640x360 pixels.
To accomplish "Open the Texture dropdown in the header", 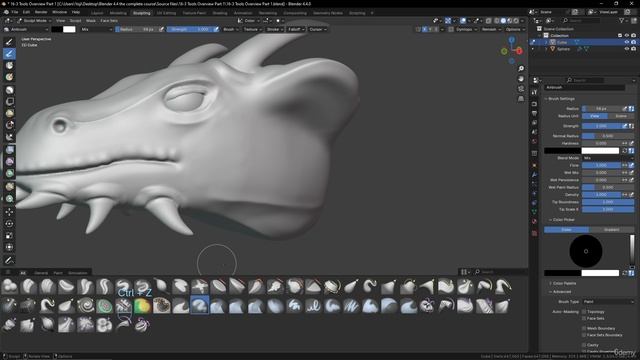I will 252,29.
